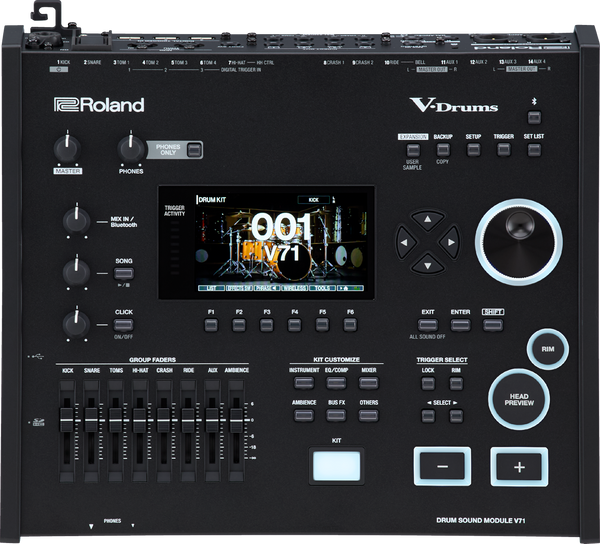Click the RIDE group fader
This screenshot has height=544, width=600.
click(x=188, y=420)
